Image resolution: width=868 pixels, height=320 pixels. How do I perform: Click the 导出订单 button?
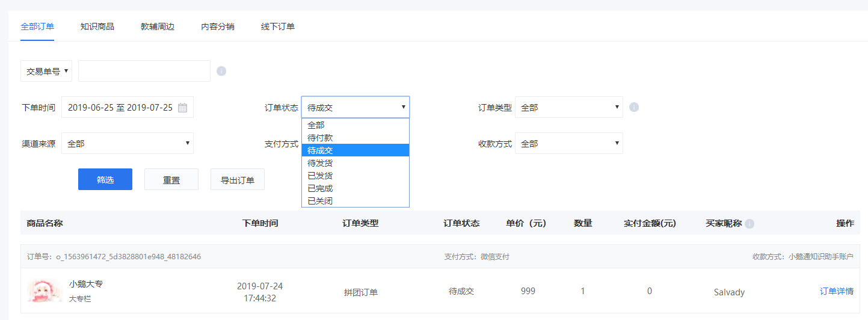point(238,179)
